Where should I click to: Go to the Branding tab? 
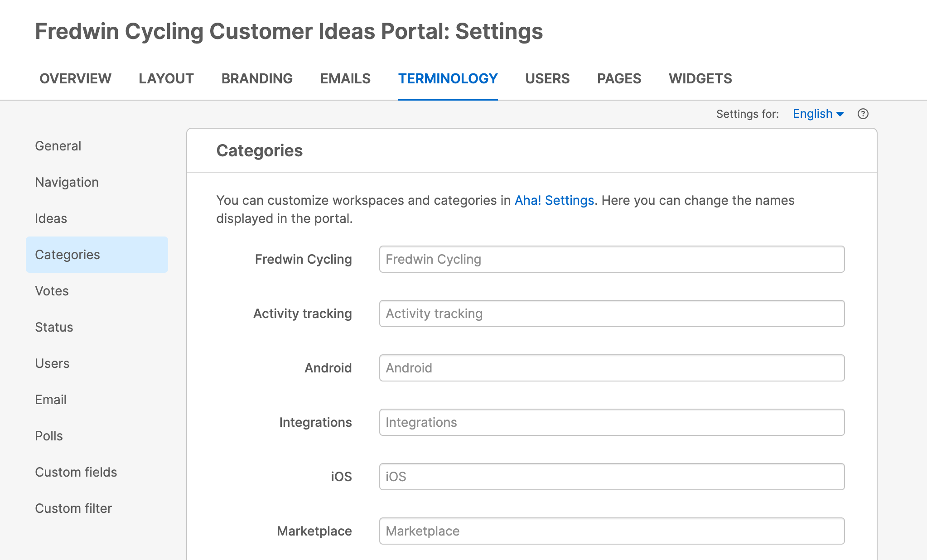[257, 78]
